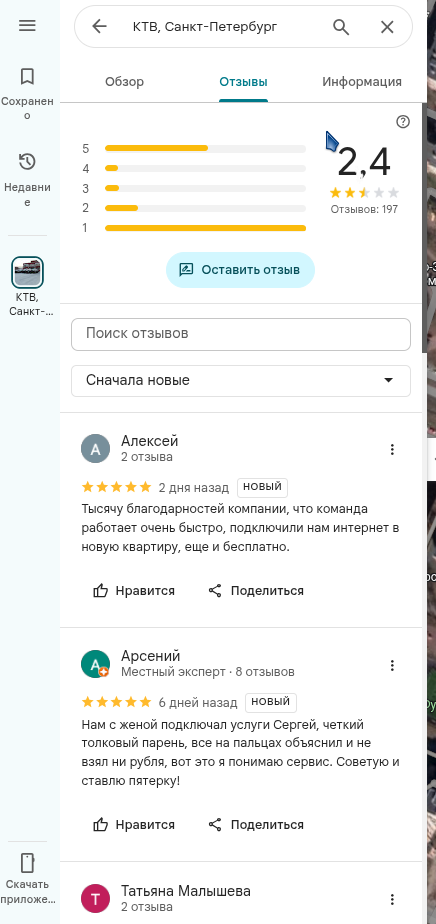Select the 3-star rating bar
Viewport: 436px width, 924px height.
[205, 189]
